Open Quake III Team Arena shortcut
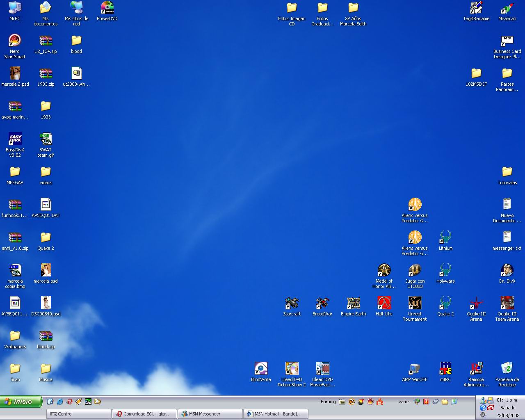This screenshot has width=525, height=420. point(507,303)
